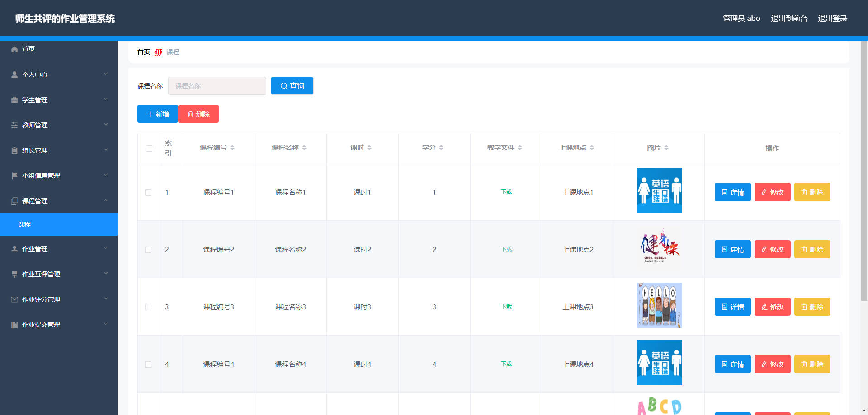Expand 作业管理 chevron
This screenshot has width=868, height=415.
(106, 248)
